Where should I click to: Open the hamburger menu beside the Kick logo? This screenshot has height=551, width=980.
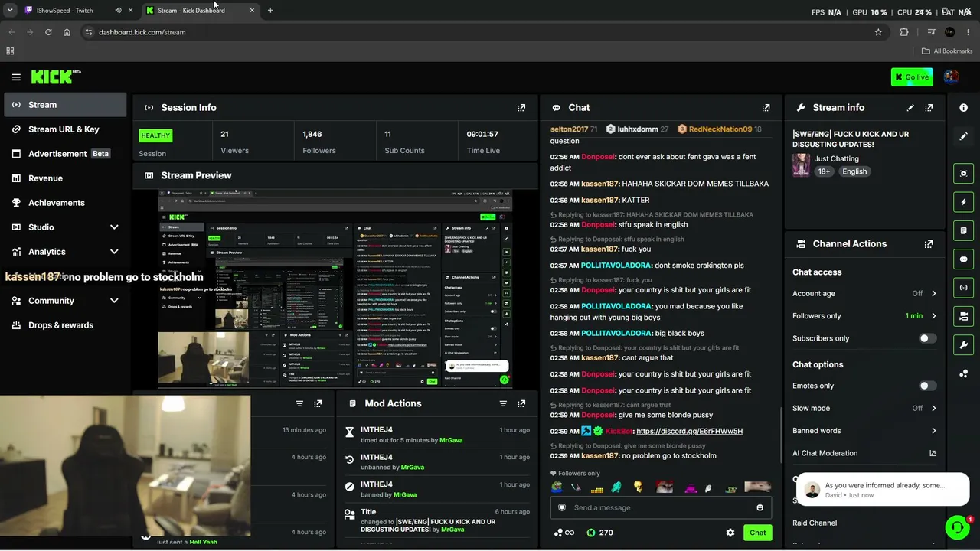coord(16,77)
